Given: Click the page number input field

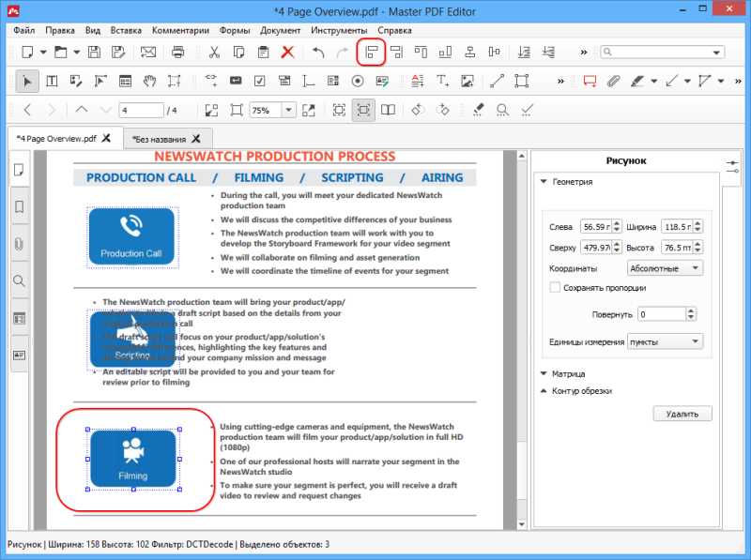Looking at the screenshot, I should click(x=141, y=110).
